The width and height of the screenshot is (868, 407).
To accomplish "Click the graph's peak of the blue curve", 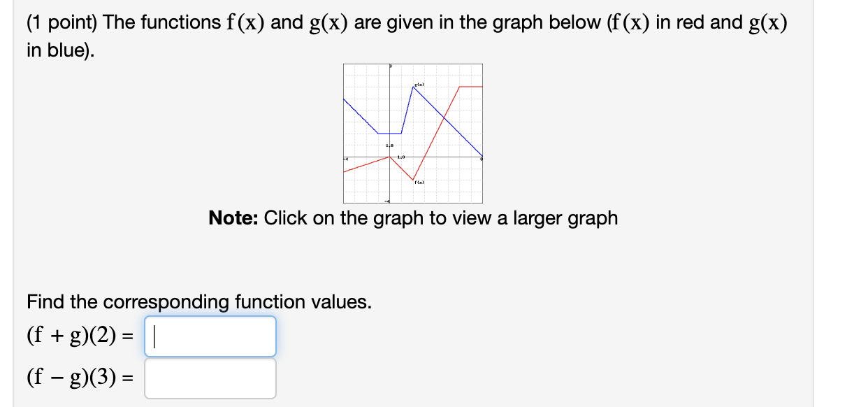I will [x=413, y=87].
